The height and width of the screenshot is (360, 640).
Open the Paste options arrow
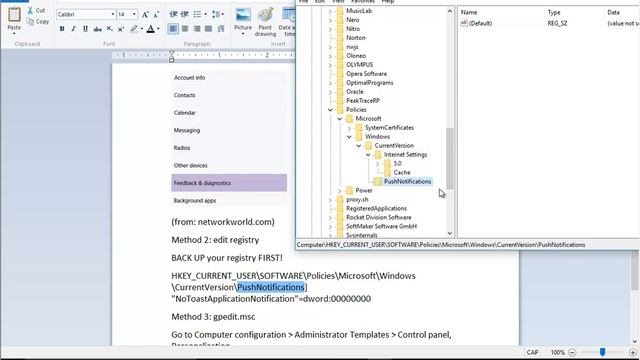tap(14, 33)
